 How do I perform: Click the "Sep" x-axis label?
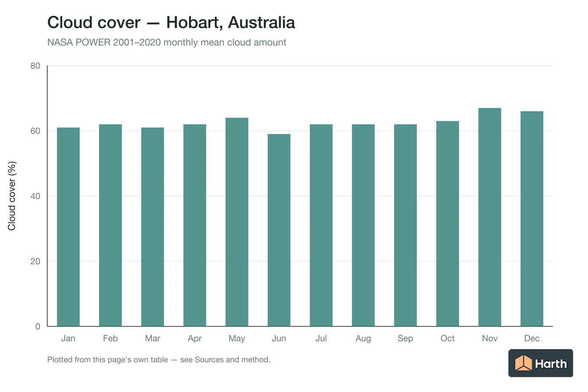[406, 338]
